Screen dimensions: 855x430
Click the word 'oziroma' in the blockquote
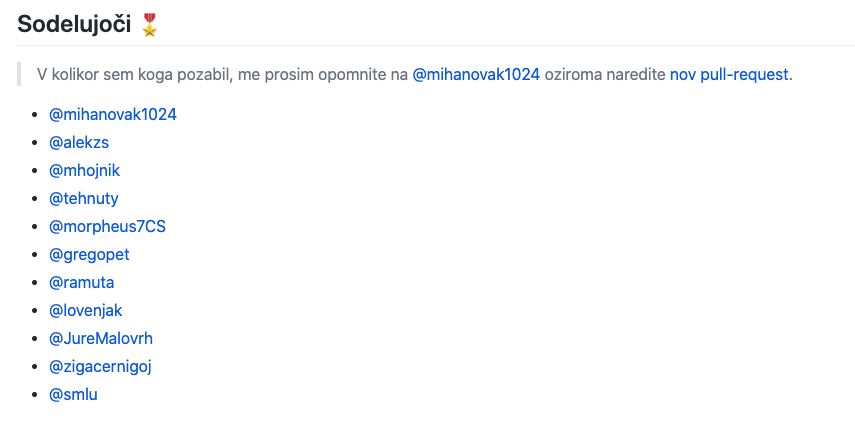coord(573,75)
